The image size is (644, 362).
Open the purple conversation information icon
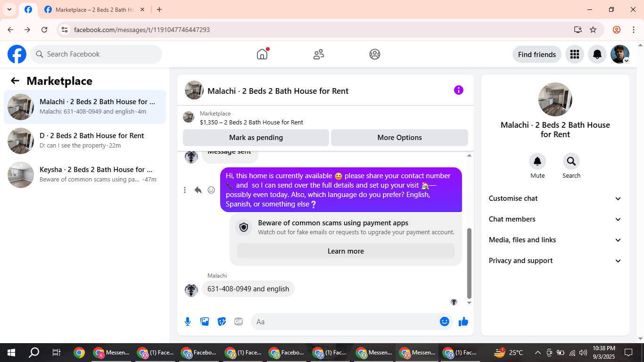pos(459,90)
